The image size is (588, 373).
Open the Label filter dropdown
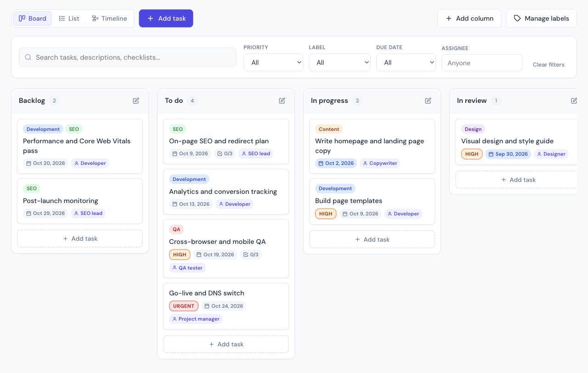(x=339, y=62)
